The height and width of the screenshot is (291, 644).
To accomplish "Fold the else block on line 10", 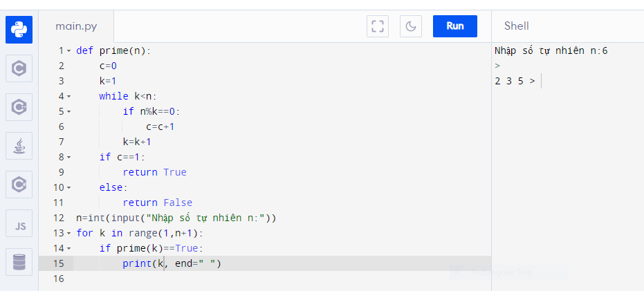I will point(69,188).
